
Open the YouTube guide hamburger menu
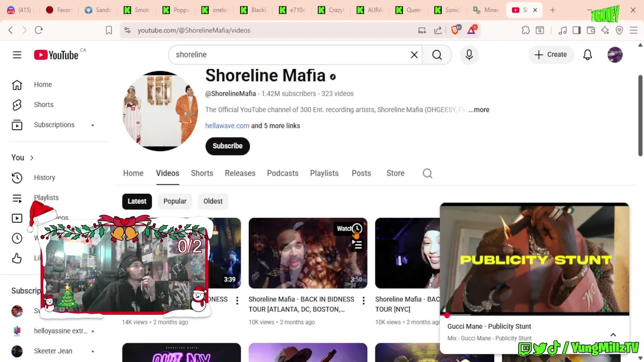17,55
